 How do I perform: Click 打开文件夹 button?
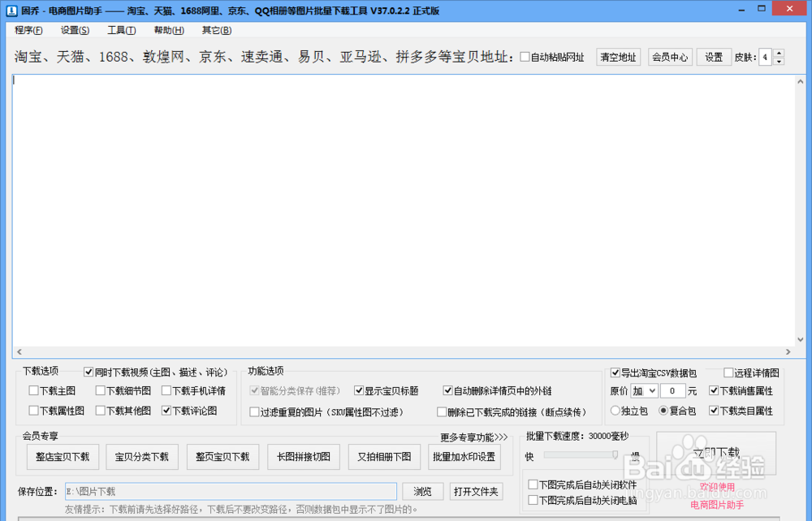(x=476, y=492)
